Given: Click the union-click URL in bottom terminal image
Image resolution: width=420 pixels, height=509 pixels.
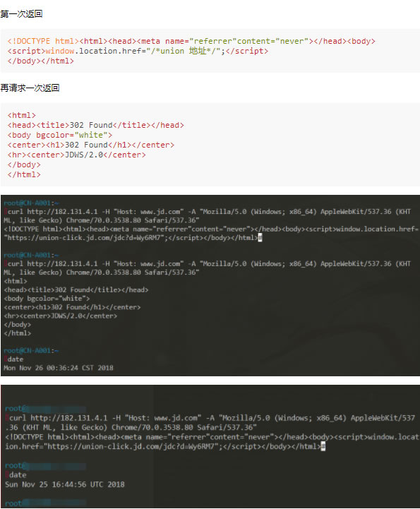Looking at the screenshot, I should click(131, 447).
